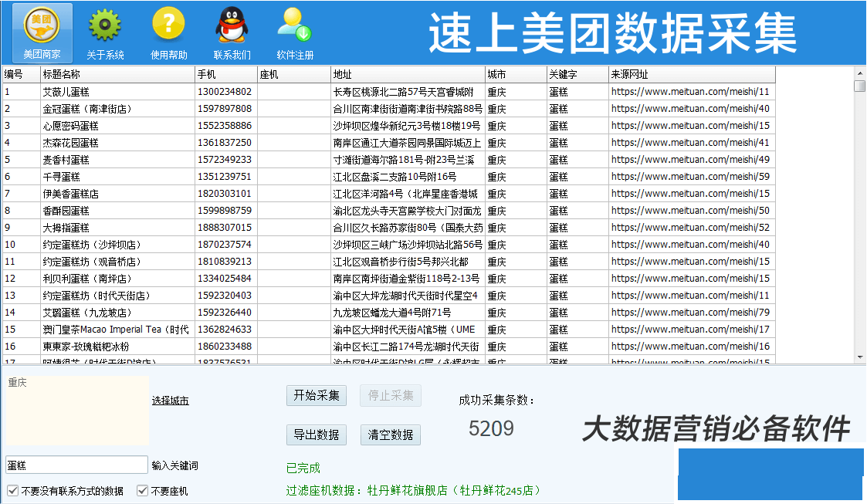Click the collected count 5209

[491, 428]
